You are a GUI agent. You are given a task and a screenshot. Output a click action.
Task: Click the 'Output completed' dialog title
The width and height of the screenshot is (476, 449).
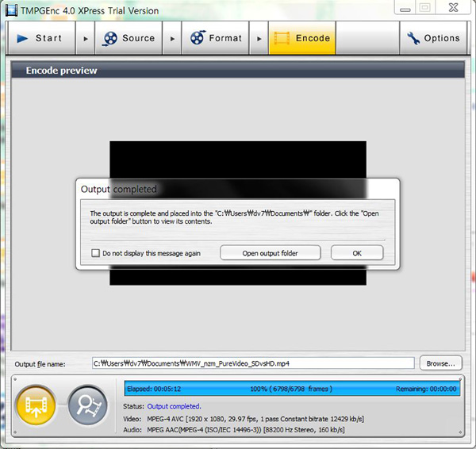119,189
